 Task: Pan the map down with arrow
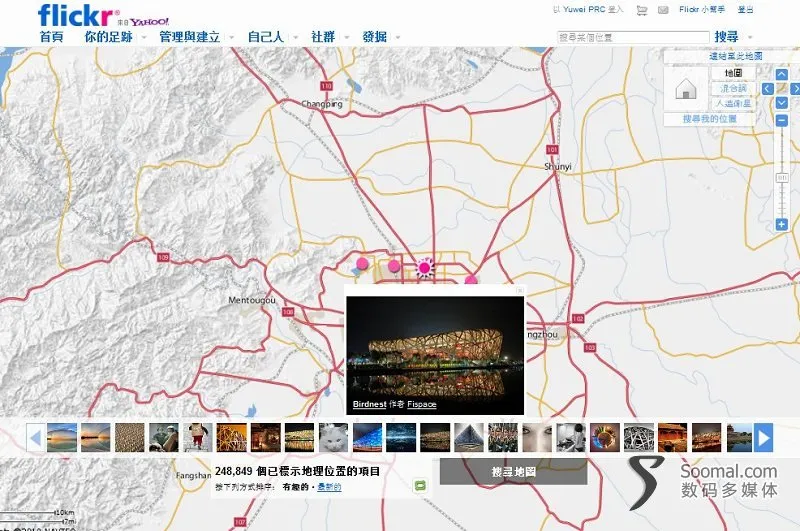click(x=782, y=103)
